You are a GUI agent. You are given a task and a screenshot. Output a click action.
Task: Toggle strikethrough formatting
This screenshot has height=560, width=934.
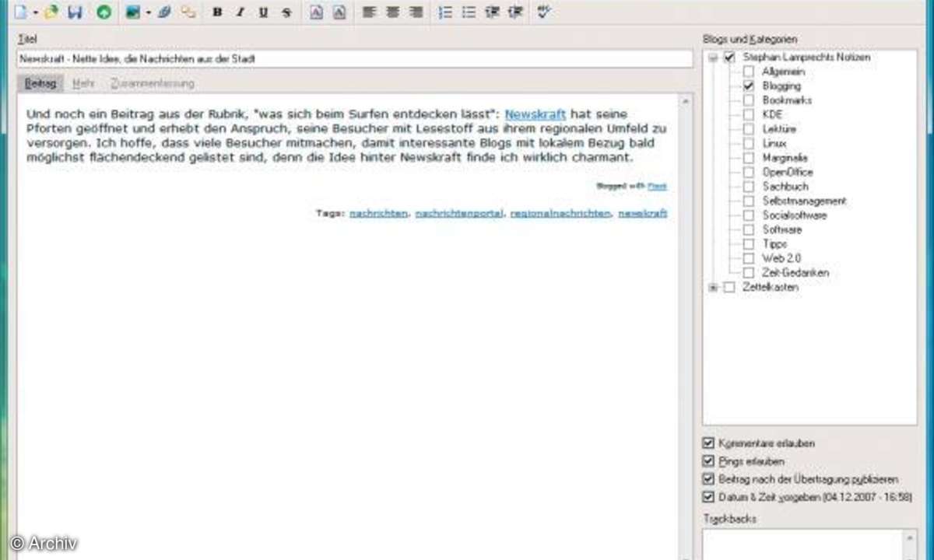(287, 12)
